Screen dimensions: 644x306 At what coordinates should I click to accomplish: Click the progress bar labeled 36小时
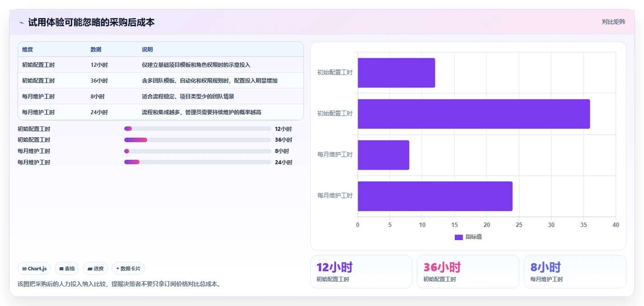click(198, 140)
